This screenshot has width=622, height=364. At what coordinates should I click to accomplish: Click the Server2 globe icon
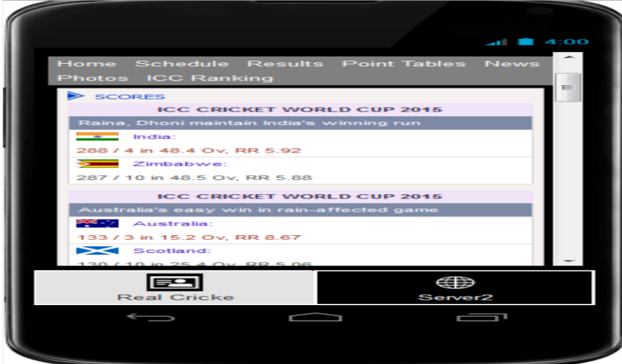455,283
